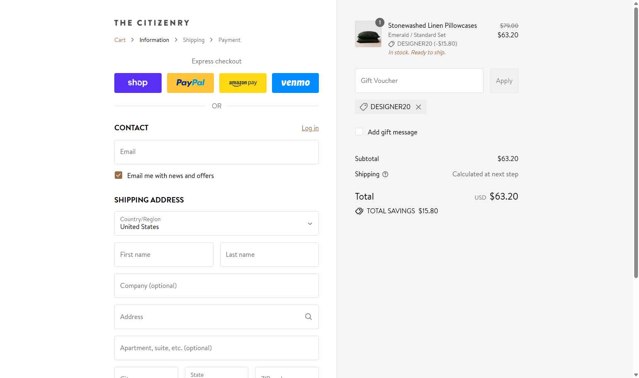Click the 'Emerald / Standard Set' variant text

(416, 35)
